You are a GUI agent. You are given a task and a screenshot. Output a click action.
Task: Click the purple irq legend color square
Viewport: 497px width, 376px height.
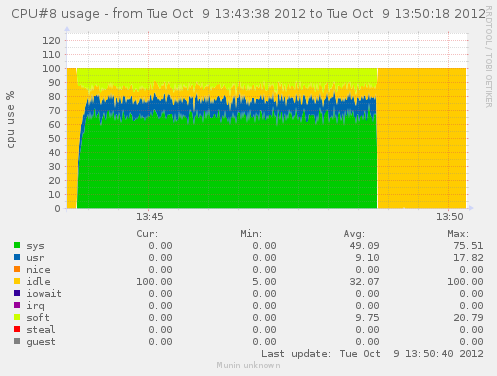pyautogui.click(x=17, y=305)
